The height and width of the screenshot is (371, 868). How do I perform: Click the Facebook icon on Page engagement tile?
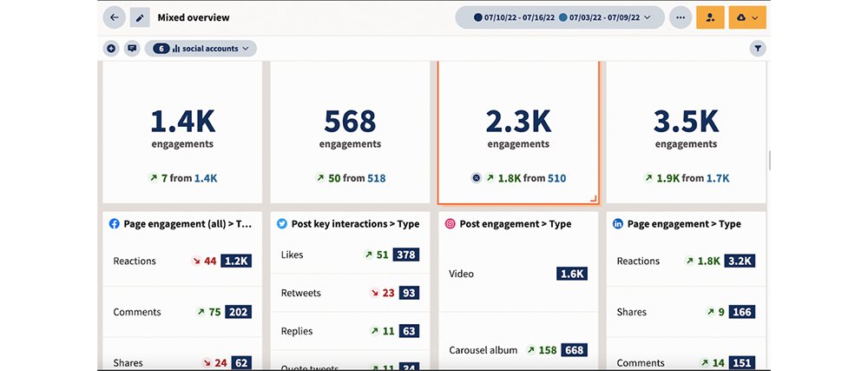[x=114, y=224]
